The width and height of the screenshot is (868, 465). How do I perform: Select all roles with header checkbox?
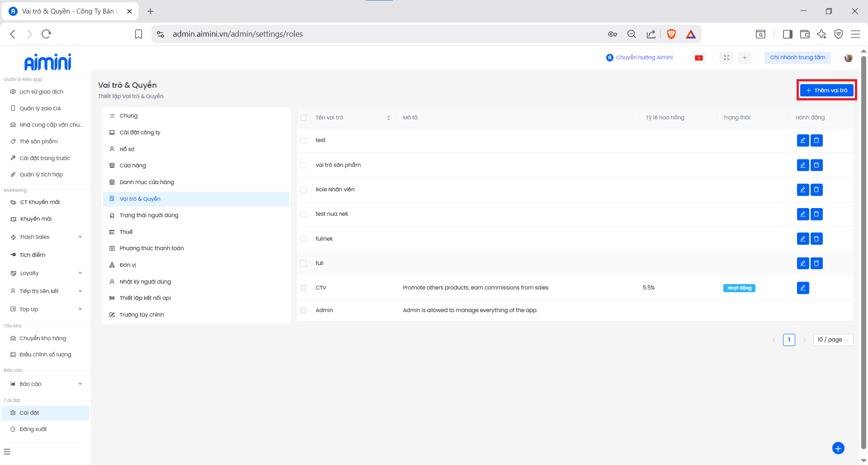303,118
